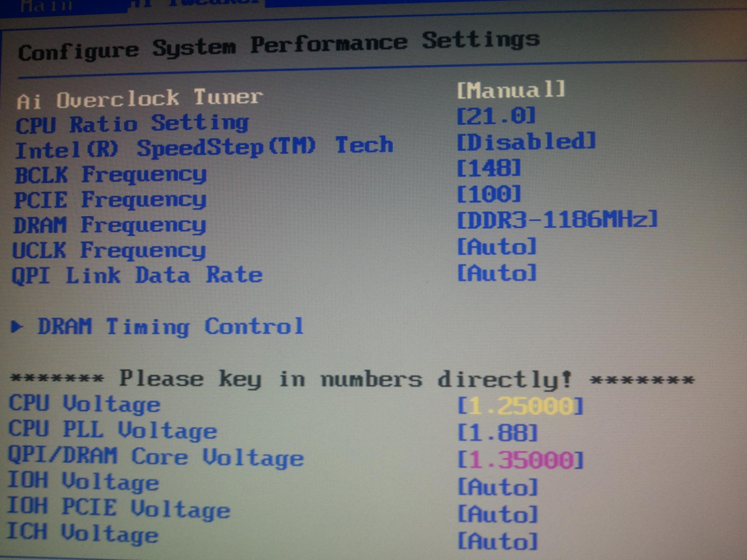Select the IOH Voltage Auto value
The width and height of the screenshot is (747, 560).
498,487
